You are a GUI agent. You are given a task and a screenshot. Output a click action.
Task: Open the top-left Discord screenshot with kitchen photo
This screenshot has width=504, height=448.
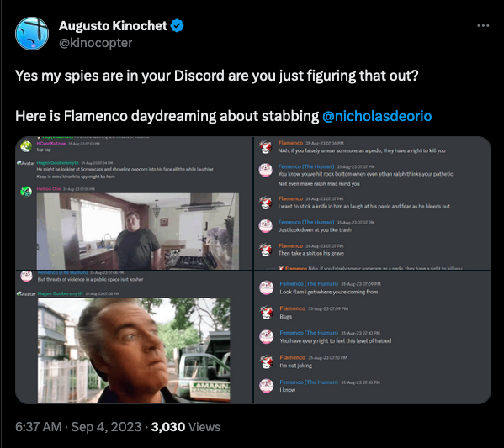tap(134, 203)
